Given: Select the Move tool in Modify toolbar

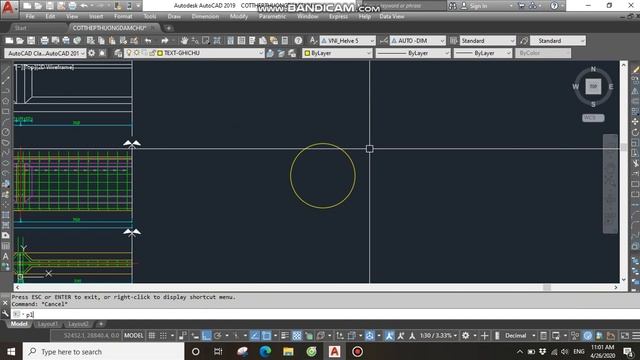Looking at the screenshot, I should tap(635, 122).
